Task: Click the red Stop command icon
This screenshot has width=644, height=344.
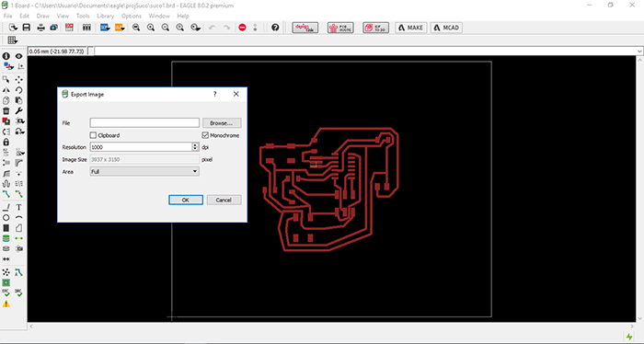Action: (x=242, y=28)
